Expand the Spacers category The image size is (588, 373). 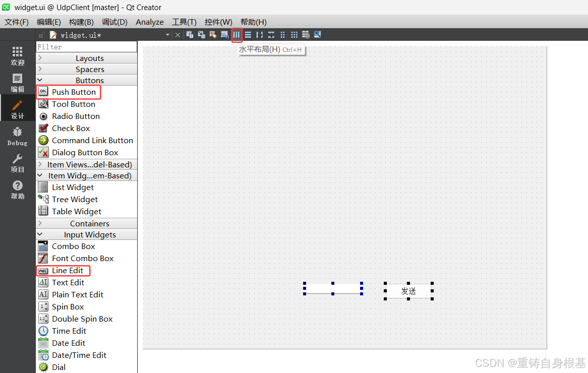click(x=87, y=70)
